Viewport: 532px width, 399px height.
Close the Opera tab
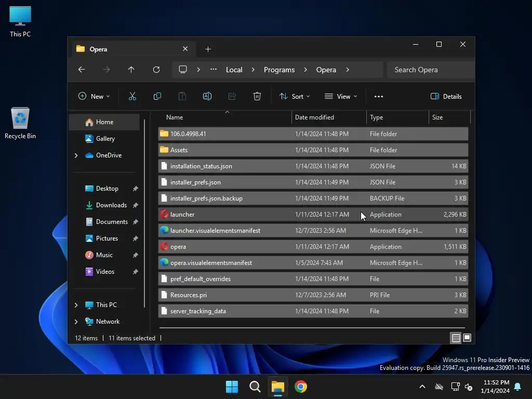[x=185, y=49]
